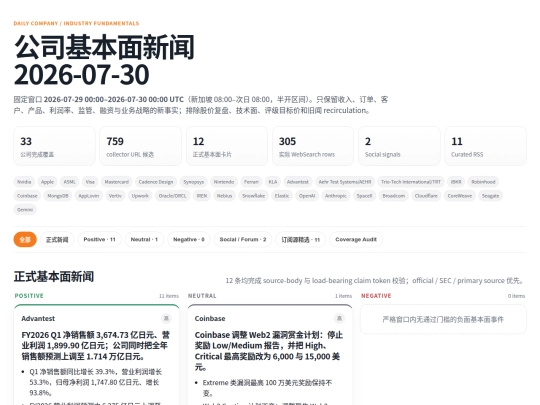Click the Robinhood company chip
The width and height of the screenshot is (540, 405).
[x=484, y=182]
